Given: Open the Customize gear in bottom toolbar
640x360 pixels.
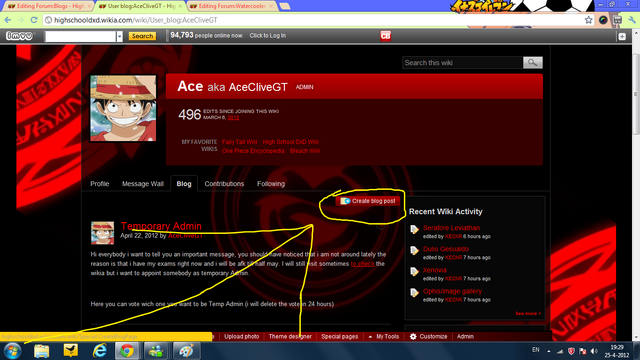Looking at the screenshot, I should [x=429, y=336].
